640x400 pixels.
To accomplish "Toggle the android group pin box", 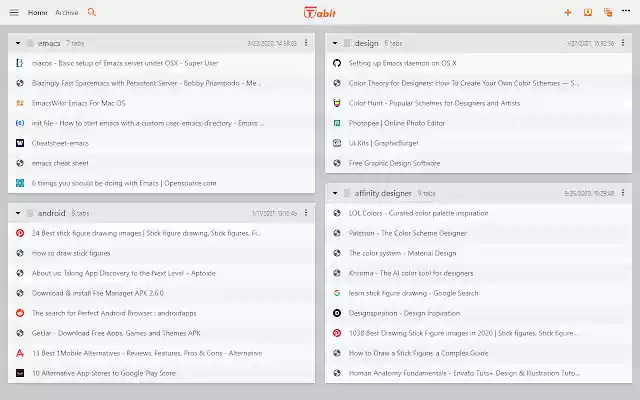I will 30,213.
